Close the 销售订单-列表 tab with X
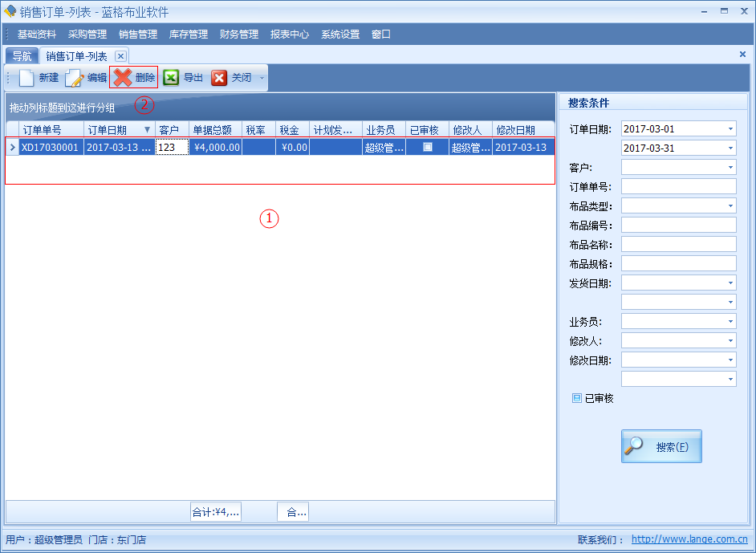Image resolution: width=756 pixels, height=553 pixels. pyautogui.click(x=120, y=56)
